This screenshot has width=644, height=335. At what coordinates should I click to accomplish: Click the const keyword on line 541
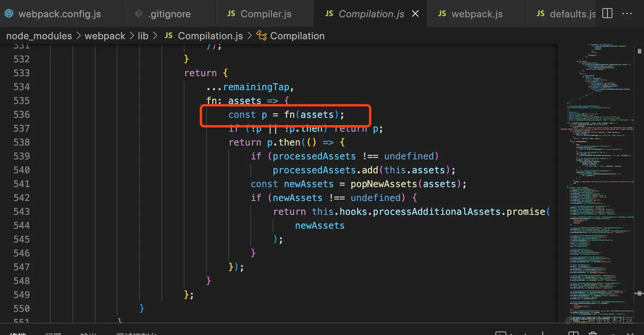pos(264,184)
